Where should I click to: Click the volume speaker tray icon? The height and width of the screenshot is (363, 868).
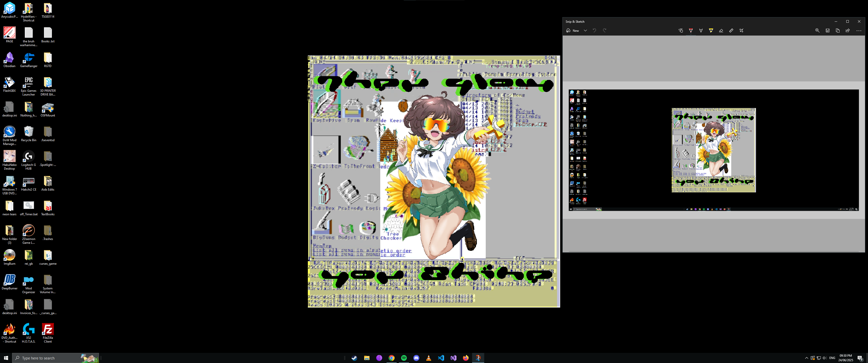(825, 358)
